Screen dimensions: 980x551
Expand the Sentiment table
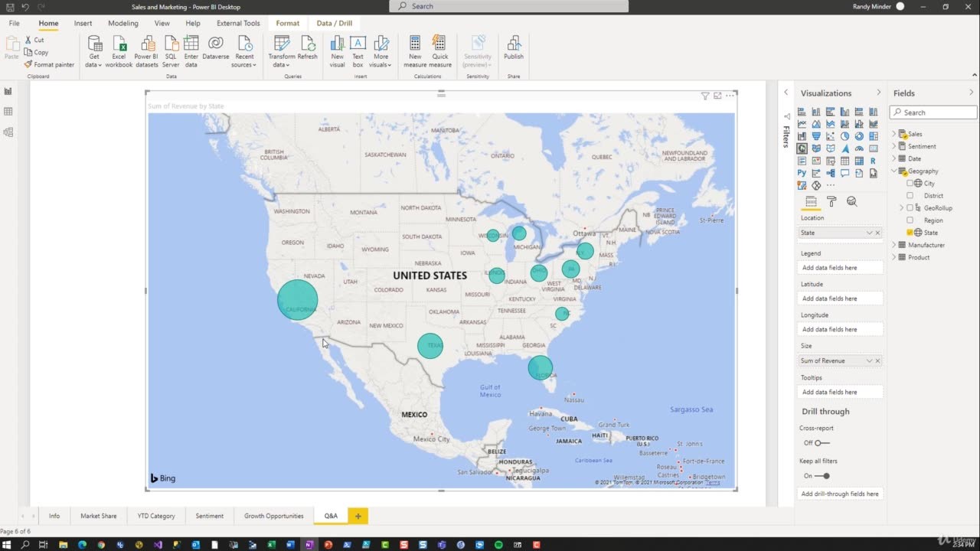click(893, 146)
